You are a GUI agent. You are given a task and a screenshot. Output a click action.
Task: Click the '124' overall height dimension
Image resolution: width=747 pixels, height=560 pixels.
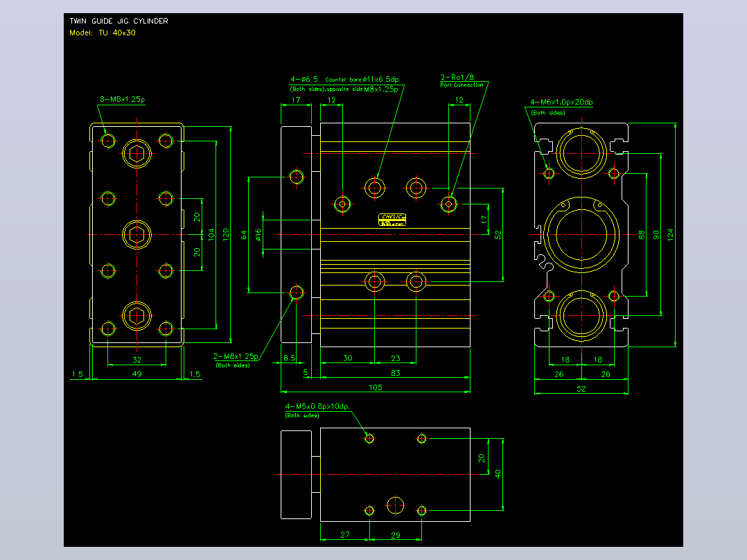670,235
